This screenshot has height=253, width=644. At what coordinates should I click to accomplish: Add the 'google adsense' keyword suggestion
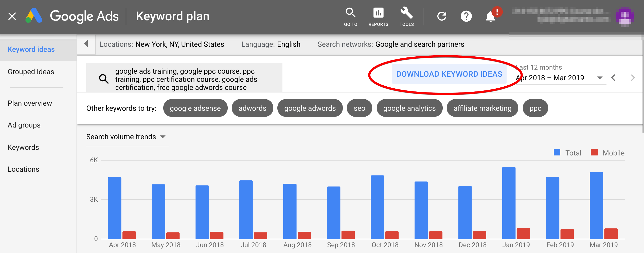tap(195, 108)
